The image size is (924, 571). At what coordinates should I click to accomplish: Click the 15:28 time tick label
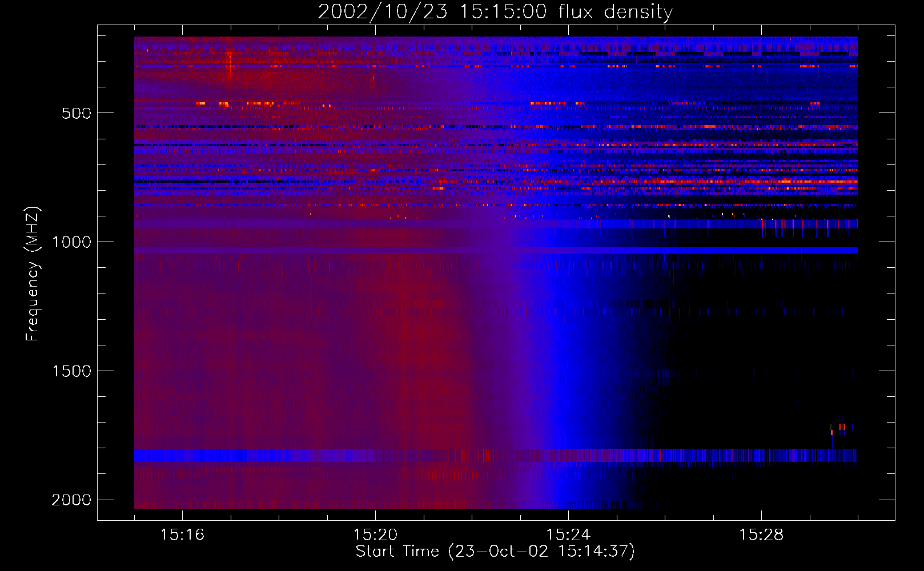point(761,535)
